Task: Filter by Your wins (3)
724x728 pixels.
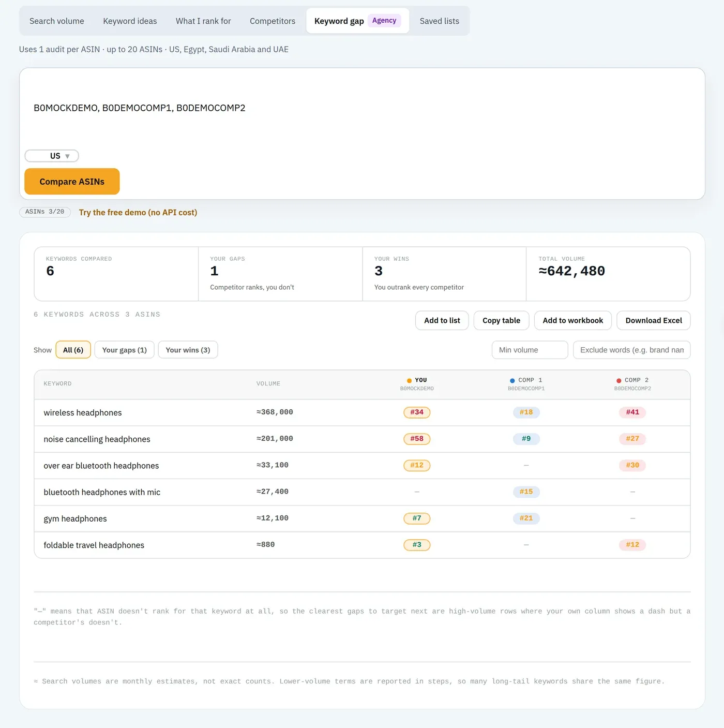Action: click(x=188, y=350)
